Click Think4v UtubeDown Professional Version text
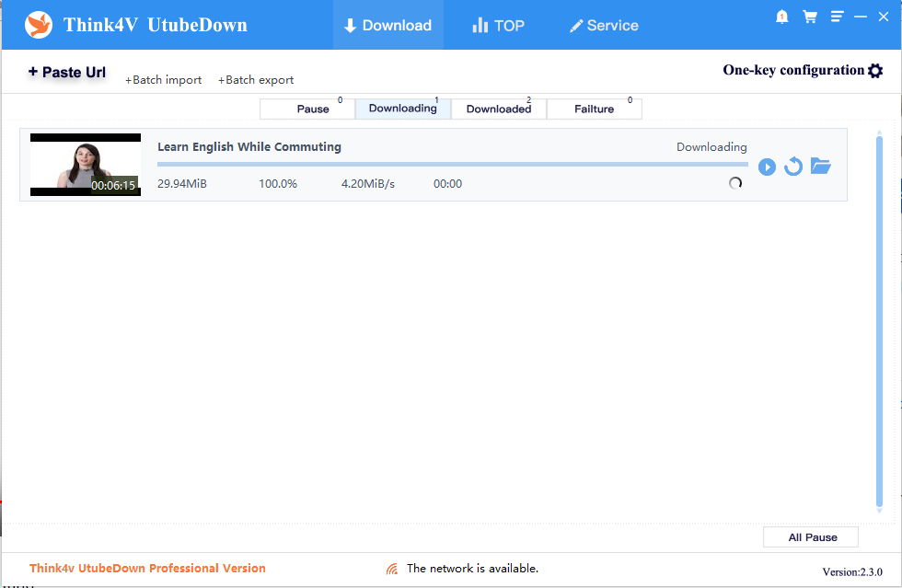Viewport: 902px width, 588px height. [x=147, y=569]
